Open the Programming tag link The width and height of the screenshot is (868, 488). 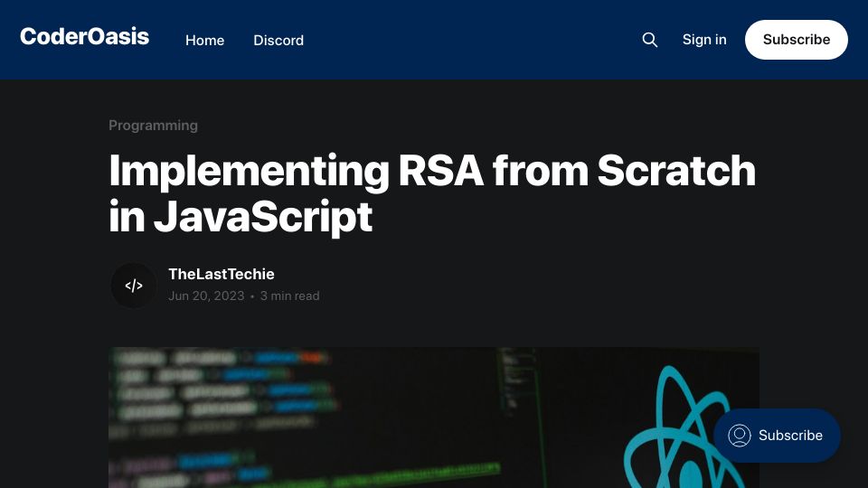pyautogui.click(x=154, y=126)
